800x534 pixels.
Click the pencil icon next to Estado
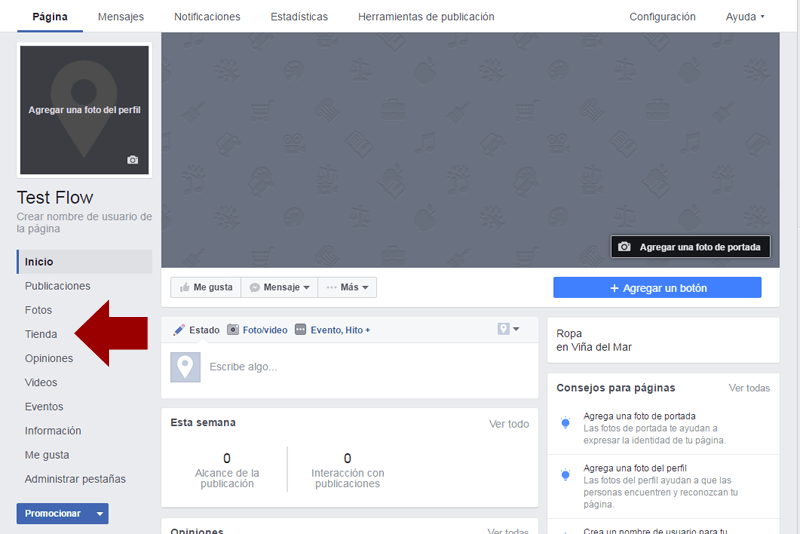coord(179,330)
